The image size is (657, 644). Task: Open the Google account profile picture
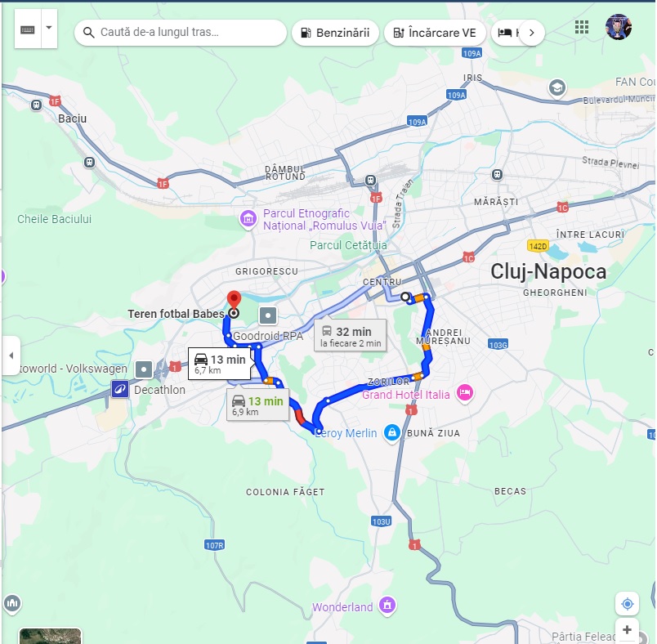tap(619, 27)
